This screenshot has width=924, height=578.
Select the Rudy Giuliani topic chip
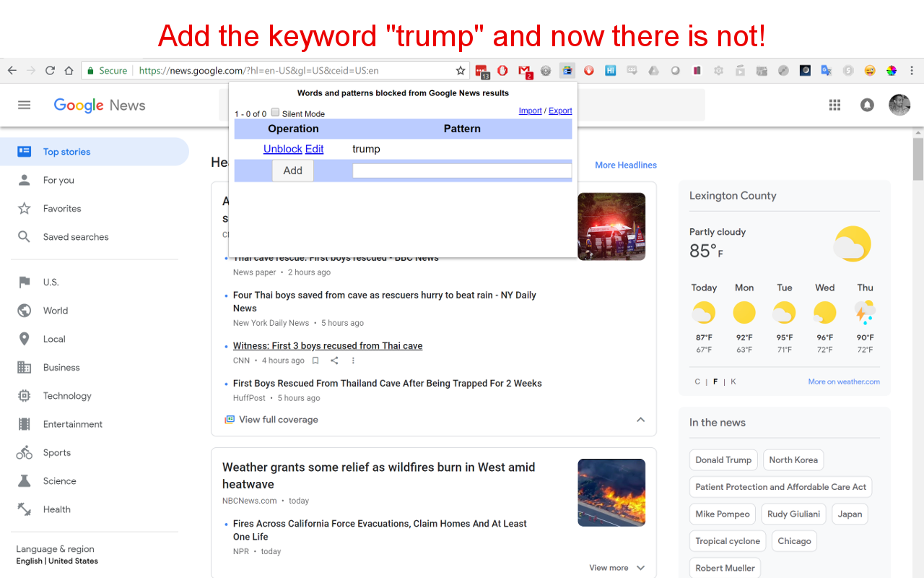pyautogui.click(x=793, y=514)
